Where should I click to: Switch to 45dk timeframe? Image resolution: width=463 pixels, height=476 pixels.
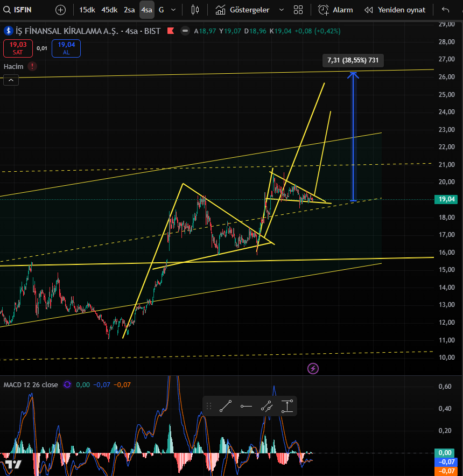coord(109,10)
